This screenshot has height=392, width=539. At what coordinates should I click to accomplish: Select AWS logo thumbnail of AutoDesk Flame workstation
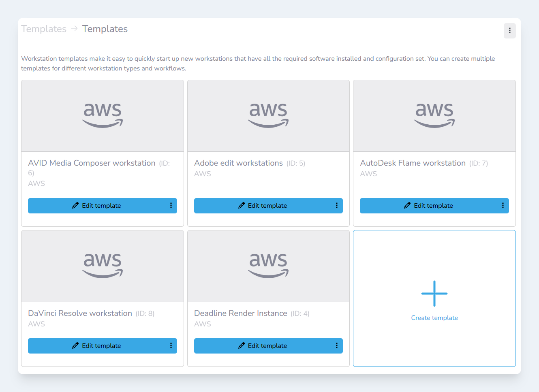tap(434, 116)
